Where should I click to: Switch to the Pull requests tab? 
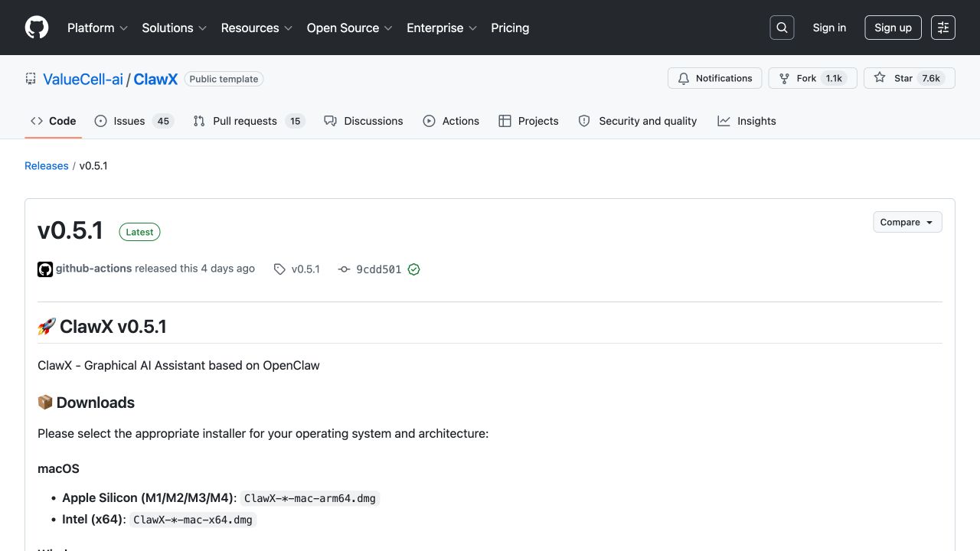250,121
